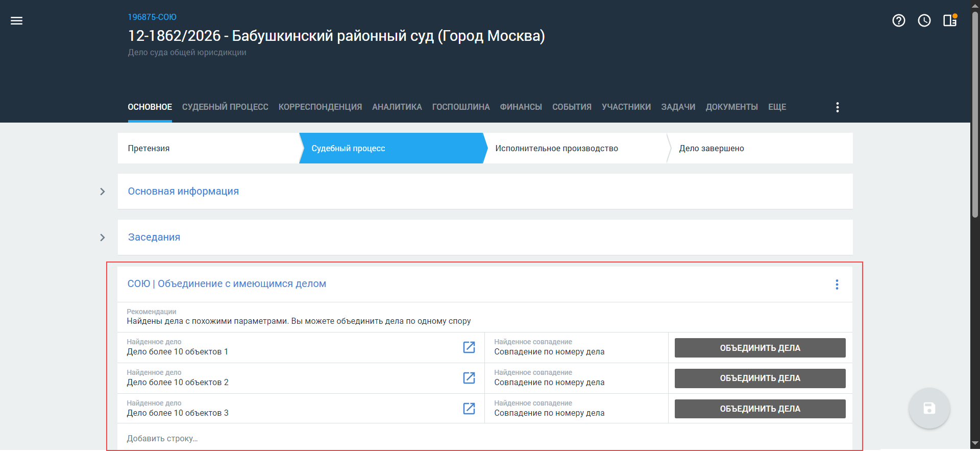The height and width of the screenshot is (451, 980).
Task: Open found case 'Дело более 10 объектов 2' link icon
Action: click(x=469, y=378)
